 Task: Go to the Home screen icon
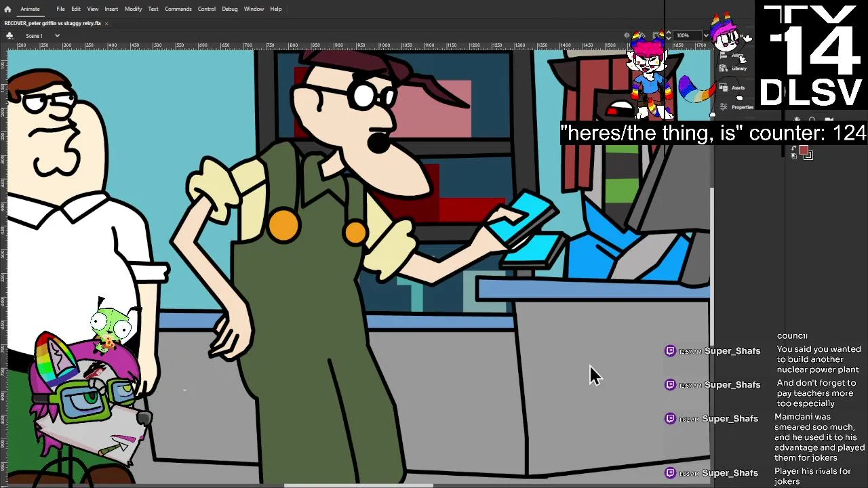[7, 9]
